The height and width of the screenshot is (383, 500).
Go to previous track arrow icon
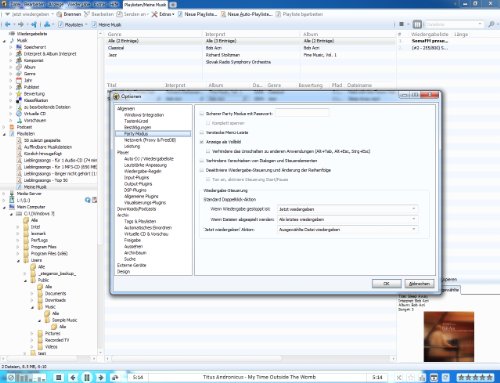[x=73, y=377]
